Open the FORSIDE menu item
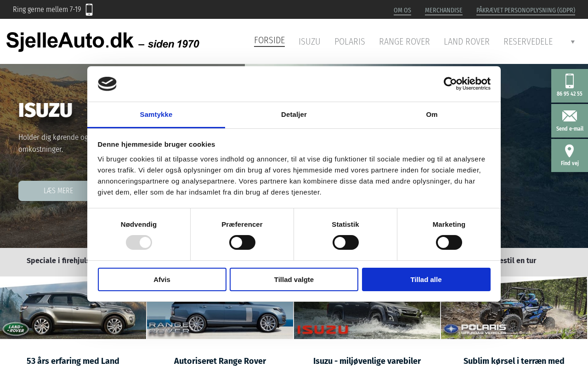Image resolution: width=588 pixels, height=368 pixels. tap(269, 41)
